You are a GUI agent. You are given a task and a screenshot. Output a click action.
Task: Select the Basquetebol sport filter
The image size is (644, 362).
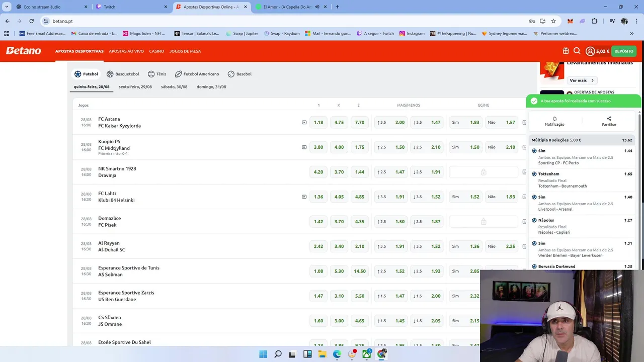pyautogui.click(x=123, y=74)
